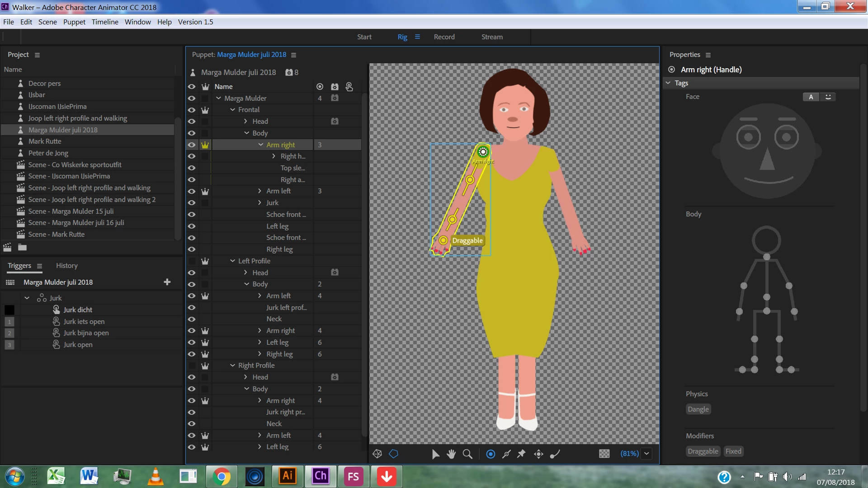Select the Hand tool in viewport toolbar

[x=451, y=454]
